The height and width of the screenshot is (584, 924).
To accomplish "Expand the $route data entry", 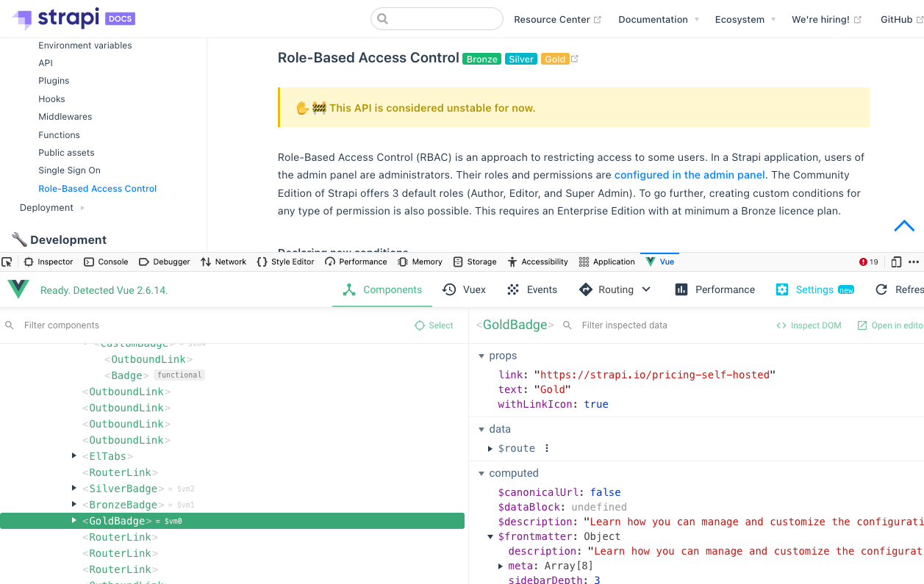I will tap(491, 448).
